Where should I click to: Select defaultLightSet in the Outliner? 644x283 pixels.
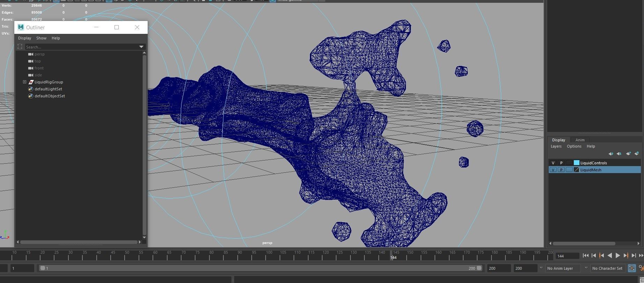pos(48,89)
